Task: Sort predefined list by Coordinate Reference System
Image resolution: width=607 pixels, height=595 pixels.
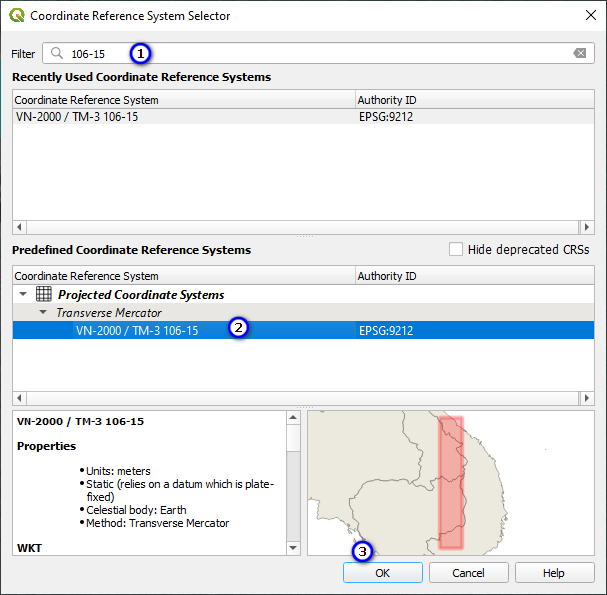Action: tap(184, 276)
